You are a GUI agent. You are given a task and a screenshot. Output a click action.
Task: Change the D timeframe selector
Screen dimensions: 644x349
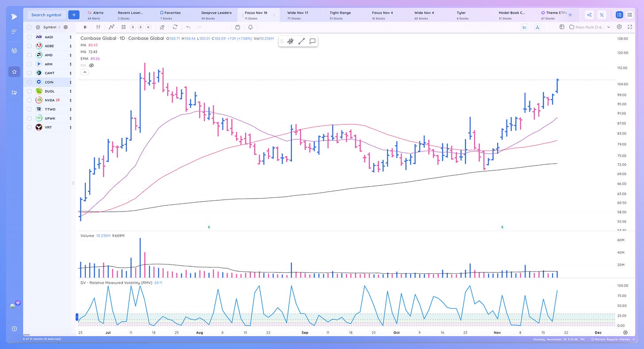point(85,27)
